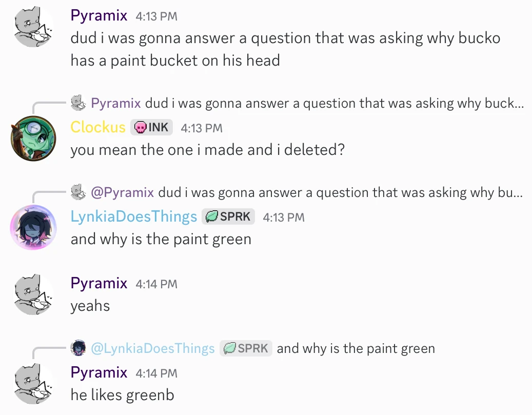Click Pyramix's avatar beside "yeahs" message

[x=33, y=294]
